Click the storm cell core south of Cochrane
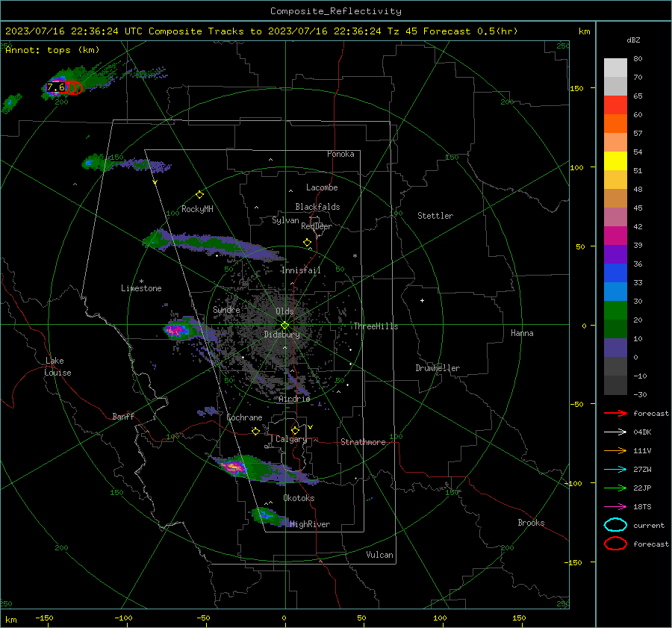The width and height of the screenshot is (672, 628). point(233,467)
